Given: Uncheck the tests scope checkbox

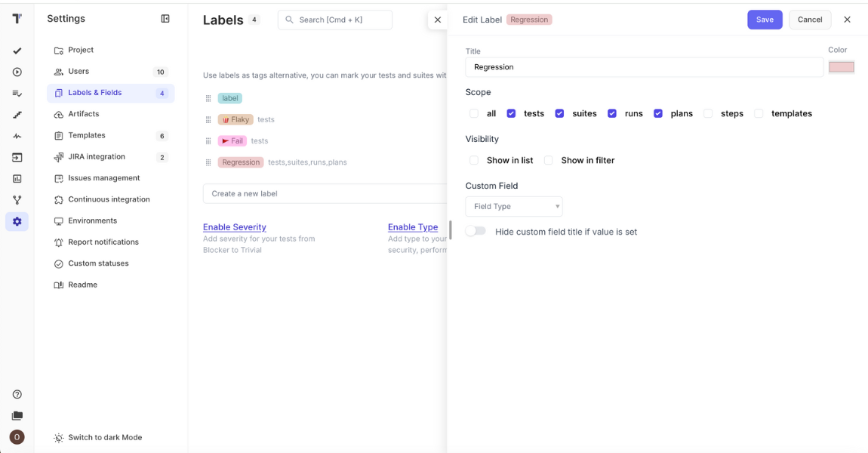Looking at the screenshot, I should tap(511, 113).
